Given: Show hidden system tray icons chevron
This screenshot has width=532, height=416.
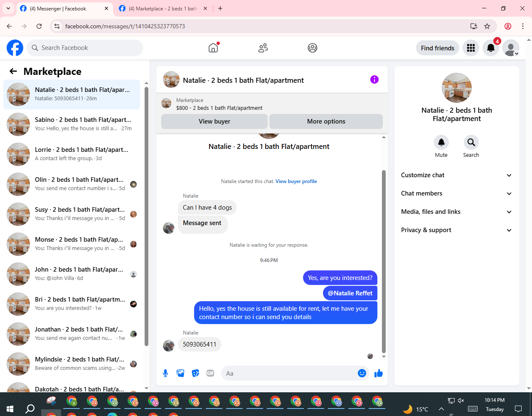Looking at the screenshot, I should (441, 409).
